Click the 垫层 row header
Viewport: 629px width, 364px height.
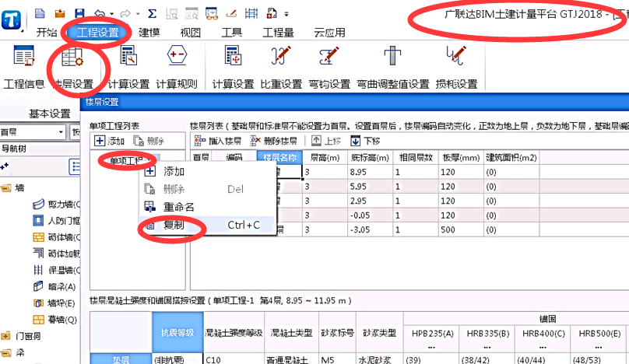coord(121,359)
